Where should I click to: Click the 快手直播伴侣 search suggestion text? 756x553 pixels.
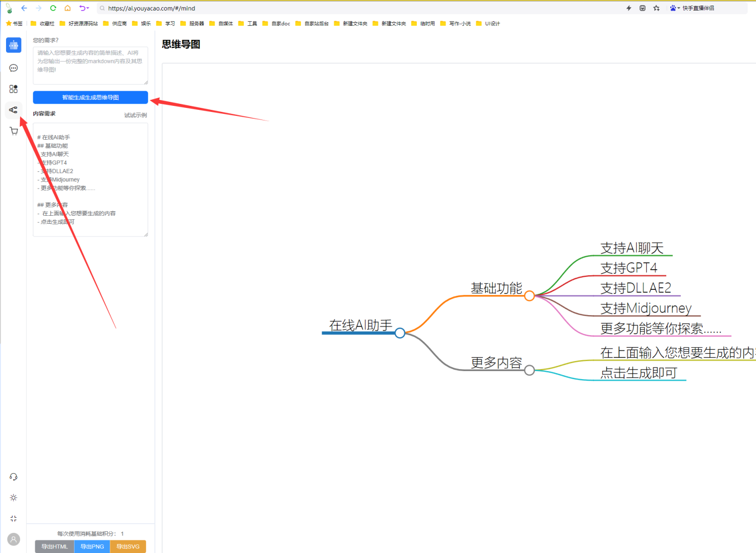tap(699, 8)
